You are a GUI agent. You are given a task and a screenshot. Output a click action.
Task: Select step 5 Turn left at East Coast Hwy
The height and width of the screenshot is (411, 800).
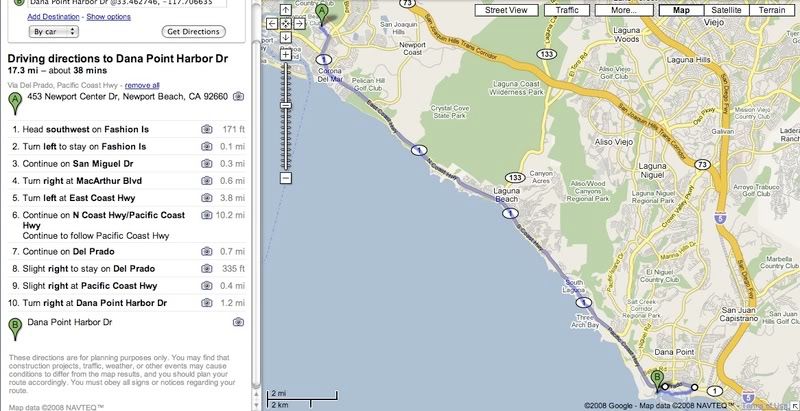click(127, 198)
